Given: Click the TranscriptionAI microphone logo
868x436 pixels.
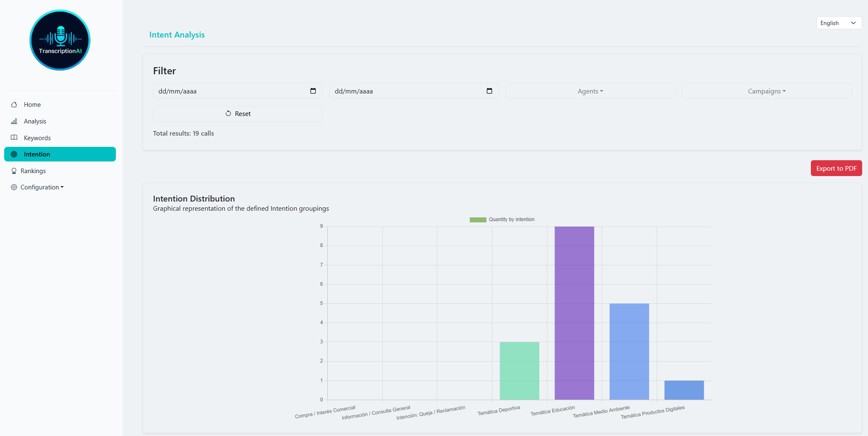Looking at the screenshot, I should 60,40.
